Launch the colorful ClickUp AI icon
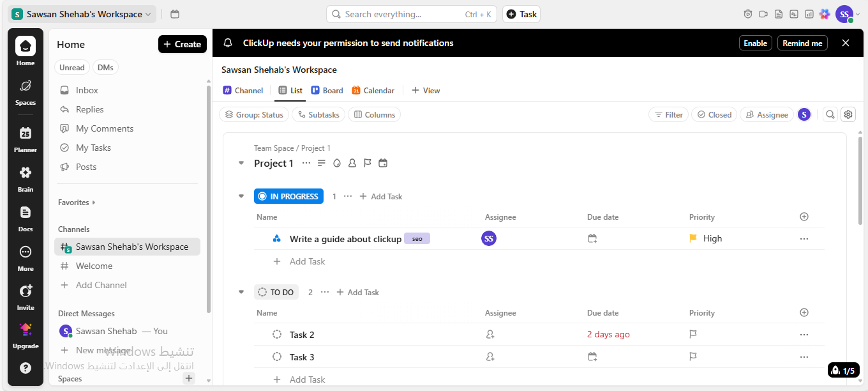 pos(825,14)
